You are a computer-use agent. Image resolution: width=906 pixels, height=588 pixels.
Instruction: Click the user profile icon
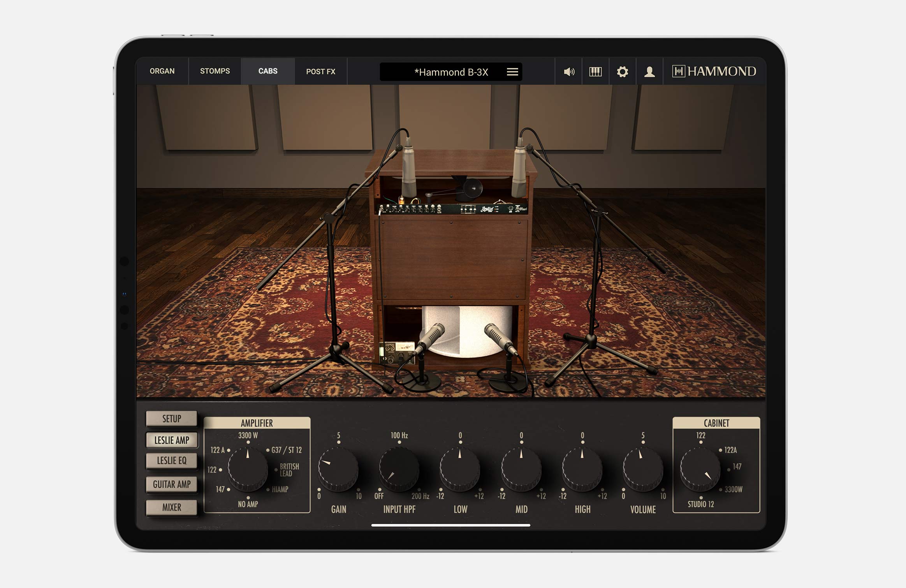click(649, 72)
